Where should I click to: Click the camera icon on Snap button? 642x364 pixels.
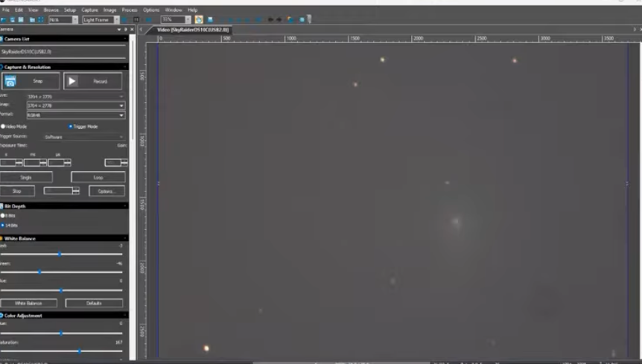coord(10,81)
